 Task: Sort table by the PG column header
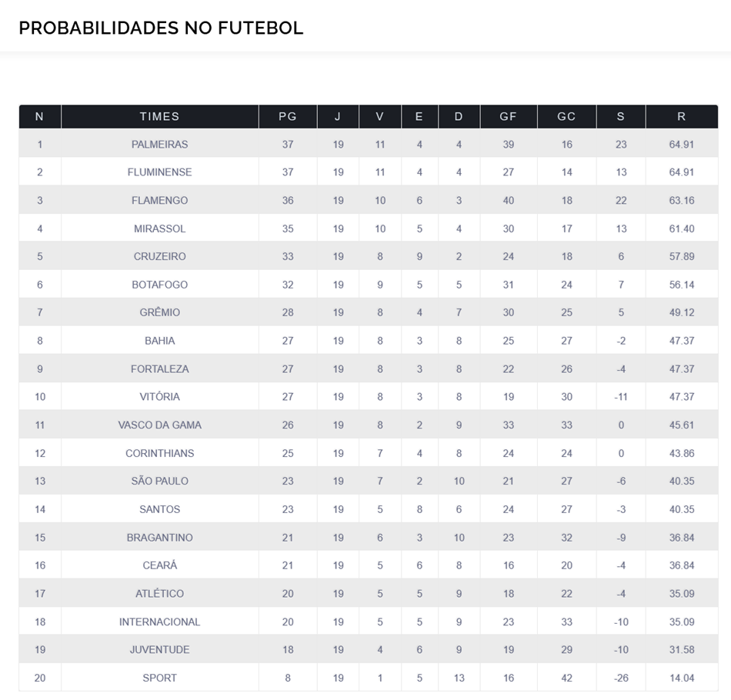pos(287,116)
